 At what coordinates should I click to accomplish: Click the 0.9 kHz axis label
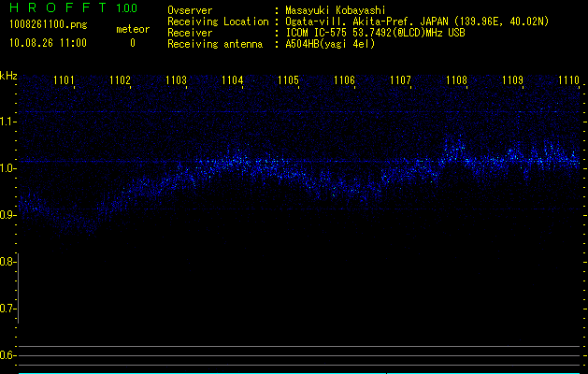coord(8,215)
